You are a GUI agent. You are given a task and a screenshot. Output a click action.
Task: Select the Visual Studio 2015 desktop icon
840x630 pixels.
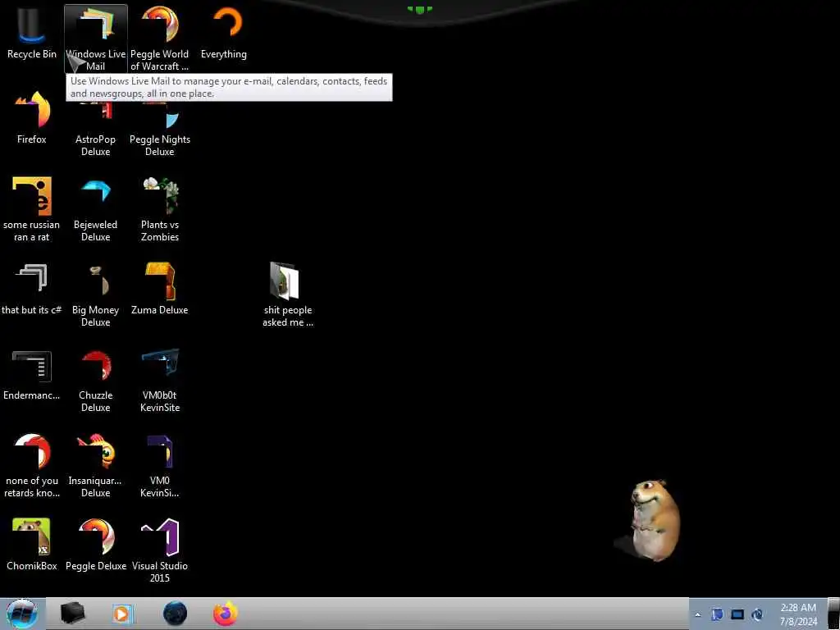(x=160, y=550)
